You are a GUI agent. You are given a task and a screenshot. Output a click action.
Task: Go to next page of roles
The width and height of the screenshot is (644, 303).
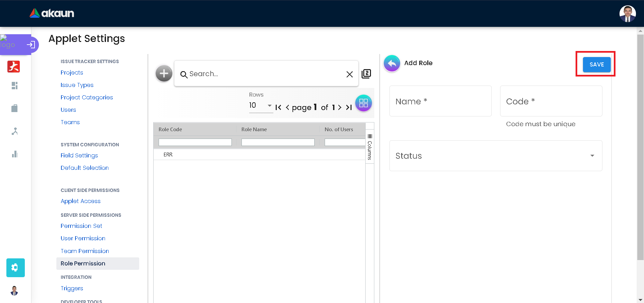pyautogui.click(x=340, y=107)
